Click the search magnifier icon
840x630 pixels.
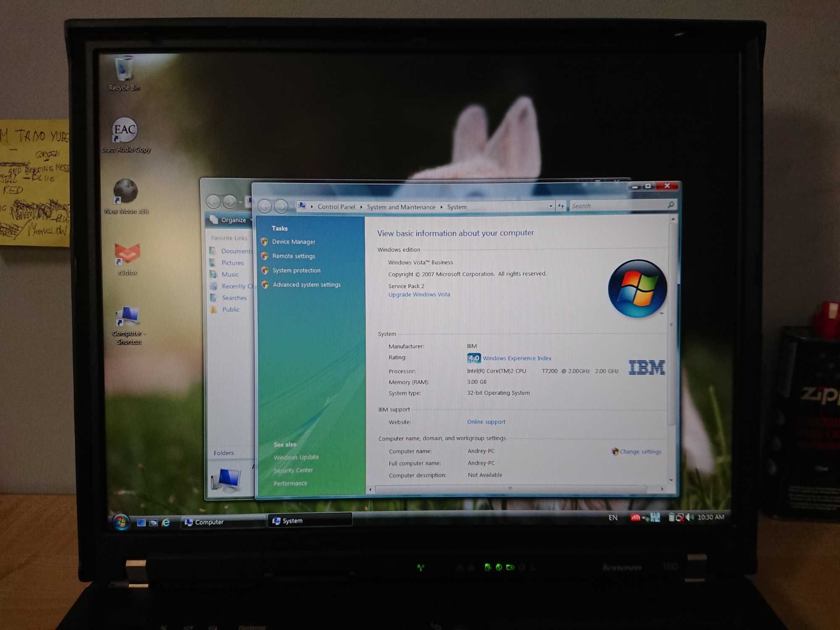671,205
